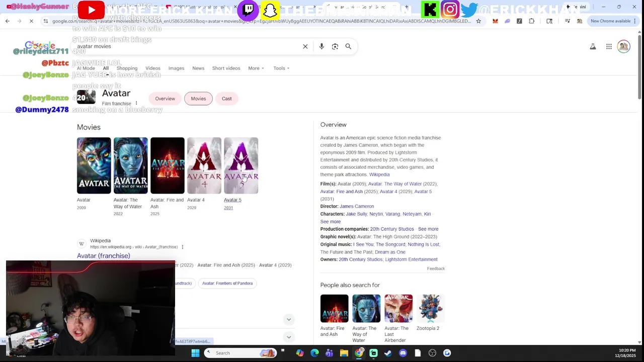Open the Streamlabs app in the taskbar
The image size is (644, 362).
click(x=373, y=353)
